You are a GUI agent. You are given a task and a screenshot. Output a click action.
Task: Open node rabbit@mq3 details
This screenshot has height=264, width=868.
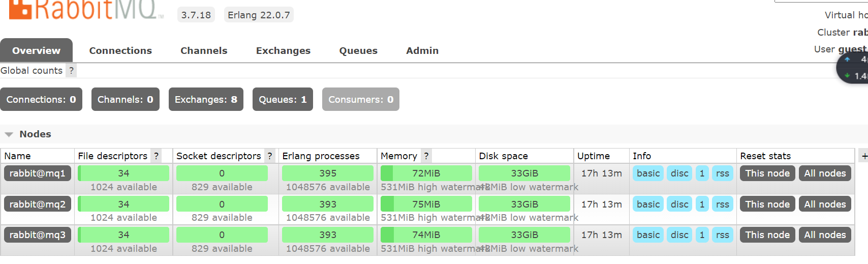point(38,234)
